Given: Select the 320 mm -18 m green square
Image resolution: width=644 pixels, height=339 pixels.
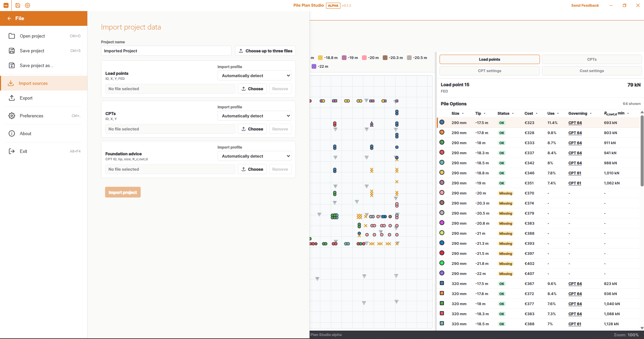Looking at the screenshot, I should [442, 303].
